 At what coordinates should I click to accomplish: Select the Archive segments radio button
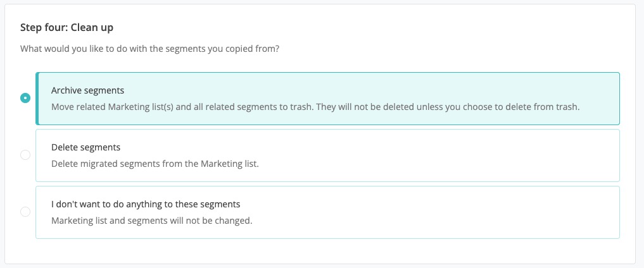tap(25, 99)
